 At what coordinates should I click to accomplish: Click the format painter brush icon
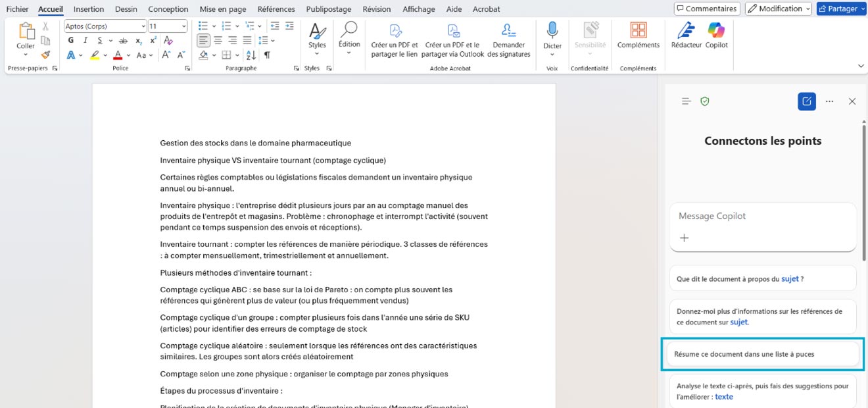[x=45, y=55]
